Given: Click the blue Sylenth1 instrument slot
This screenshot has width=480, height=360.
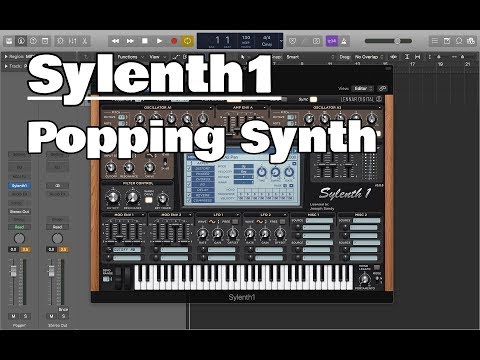Looking at the screenshot, I should pos(19,186).
